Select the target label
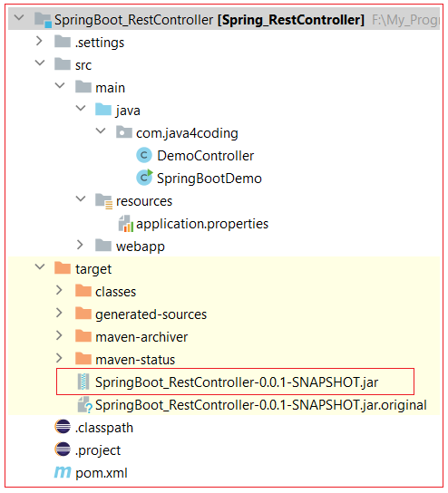 point(93,269)
